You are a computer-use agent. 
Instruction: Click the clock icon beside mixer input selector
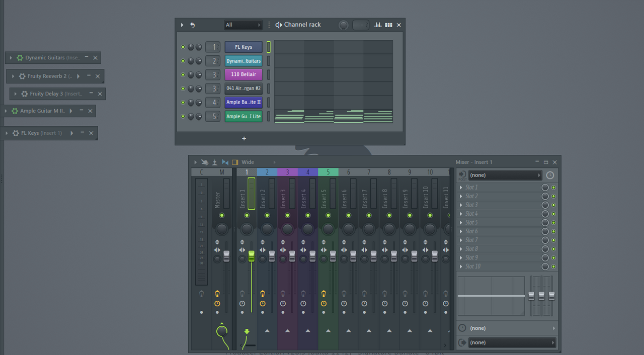(x=550, y=175)
